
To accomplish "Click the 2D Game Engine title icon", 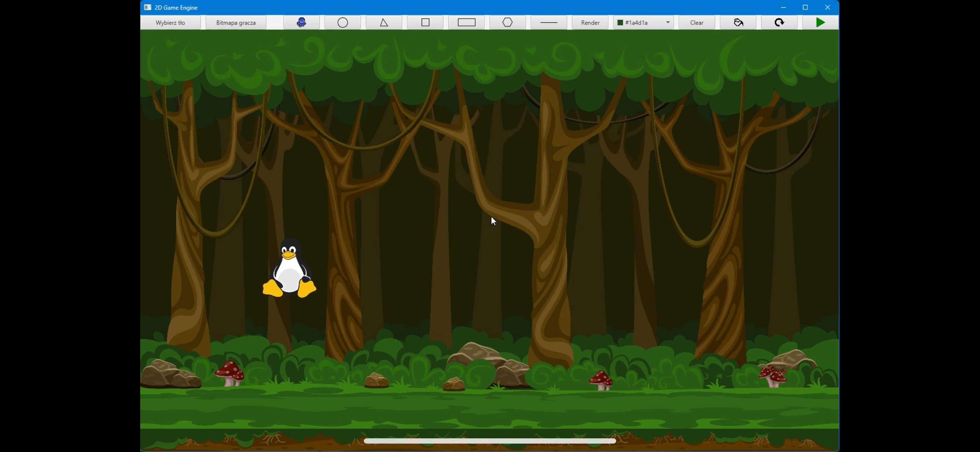I will click(x=148, y=7).
